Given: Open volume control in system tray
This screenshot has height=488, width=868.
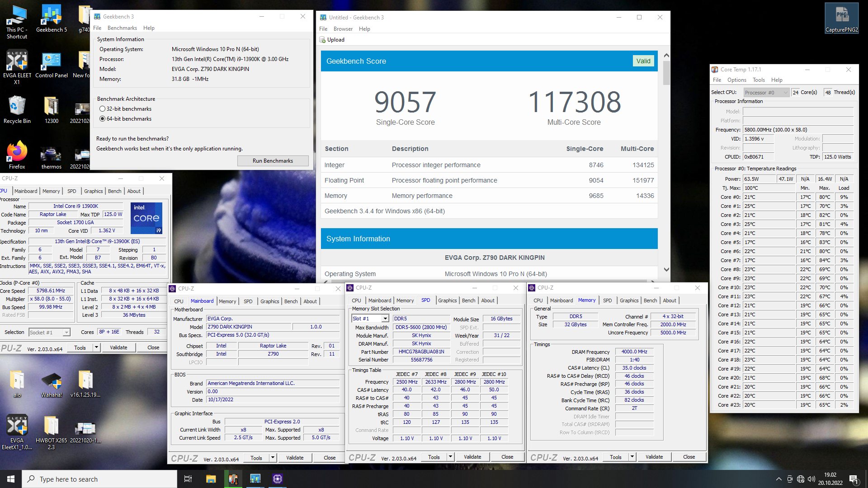Looking at the screenshot, I should 811,479.
